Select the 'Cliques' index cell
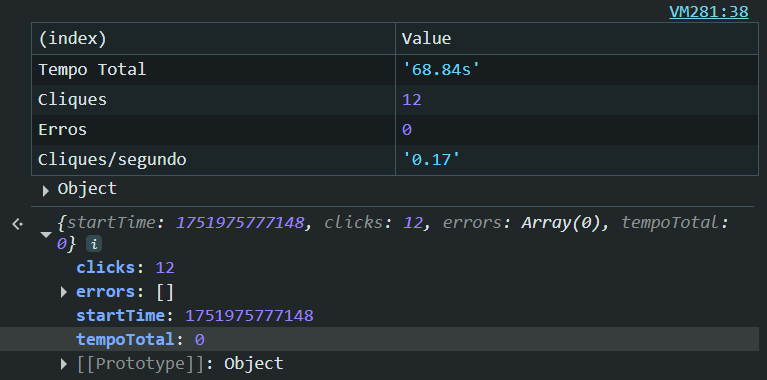 [213, 100]
